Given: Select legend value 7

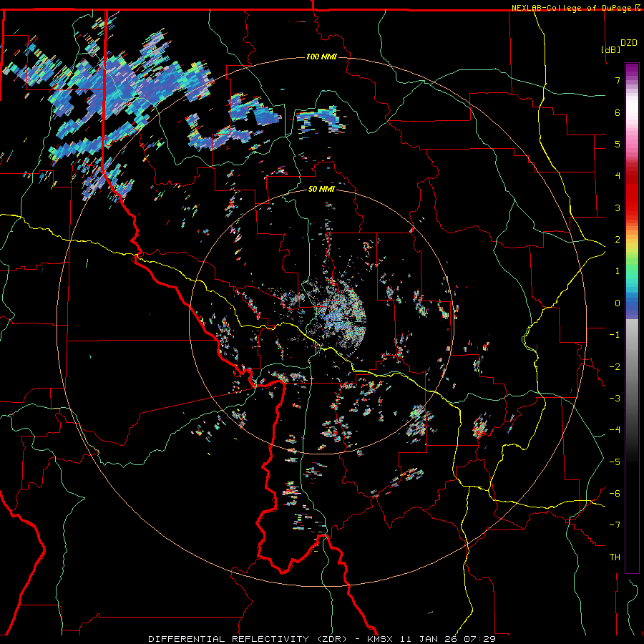Looking at the screenshot, I should coord(618,80).
